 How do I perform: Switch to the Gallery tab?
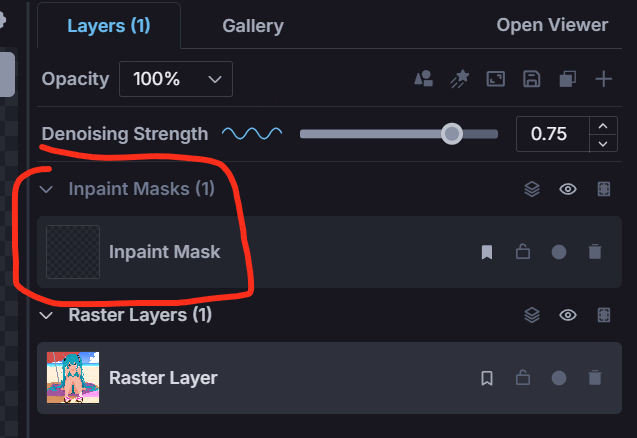253,26
